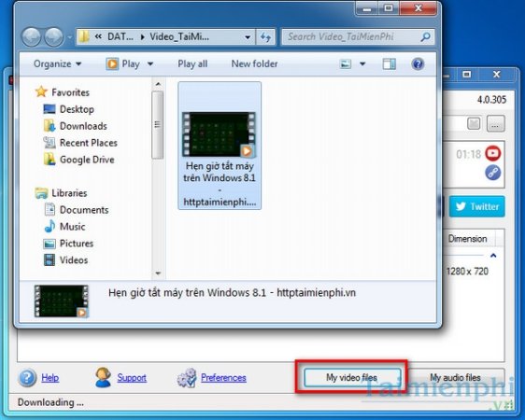Click the Dimension column header

[x=468, y=239]
